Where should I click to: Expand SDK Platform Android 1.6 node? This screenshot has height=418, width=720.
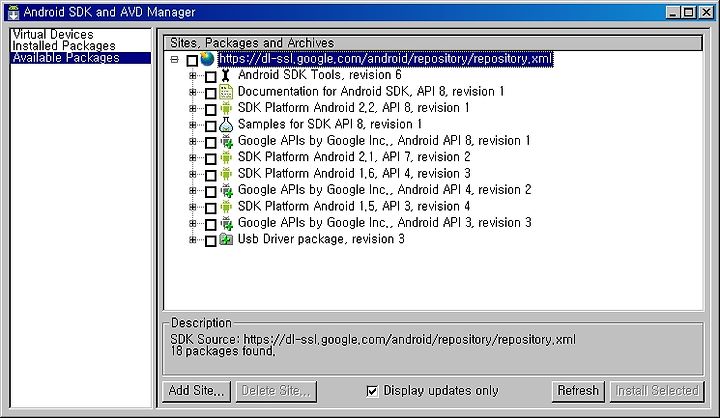point(193,175)
